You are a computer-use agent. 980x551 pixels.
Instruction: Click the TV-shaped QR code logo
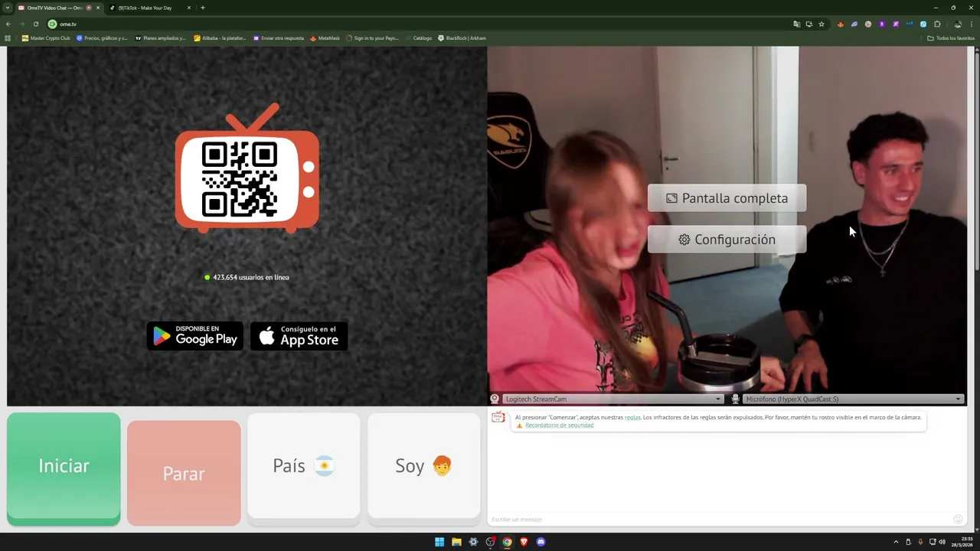pos(247,169)
